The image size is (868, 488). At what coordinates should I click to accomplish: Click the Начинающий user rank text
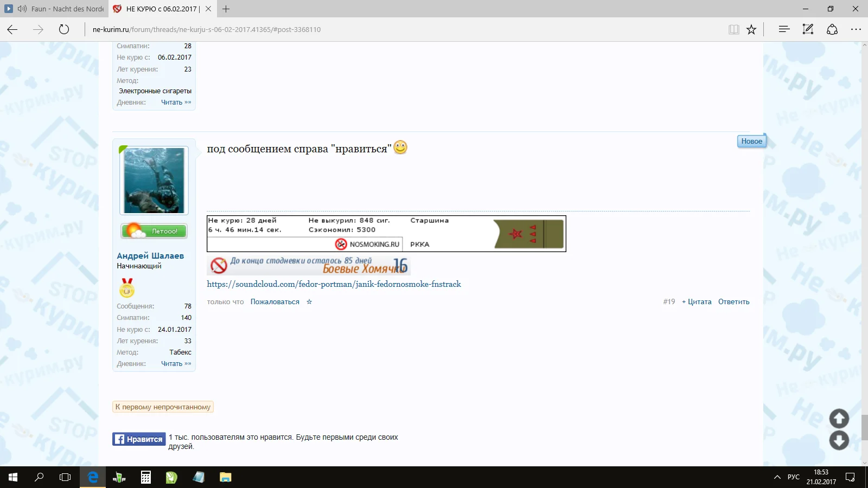(x=139, y=266)
